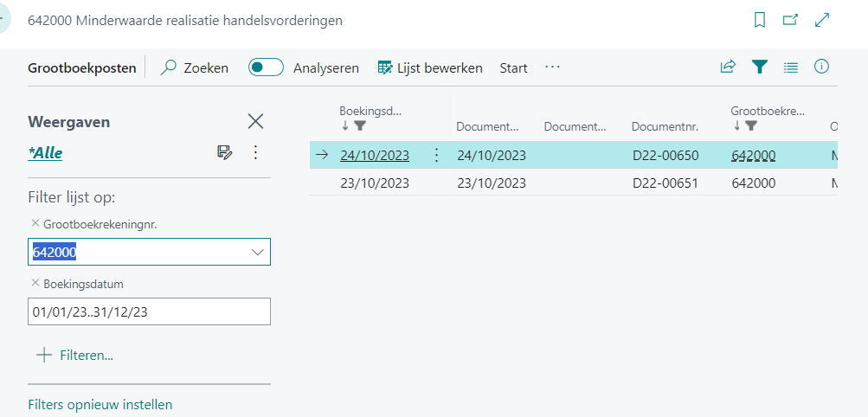Open page in new window icon

point(790,20)
